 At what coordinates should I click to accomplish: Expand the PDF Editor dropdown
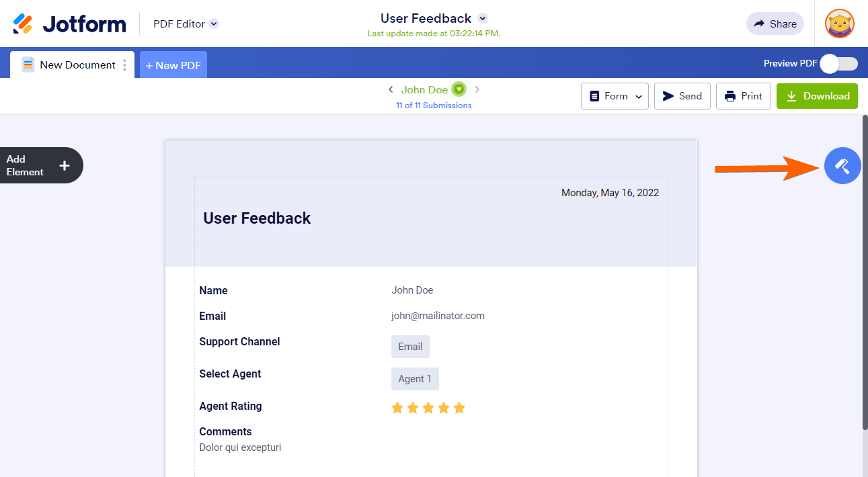click(214, 24)
